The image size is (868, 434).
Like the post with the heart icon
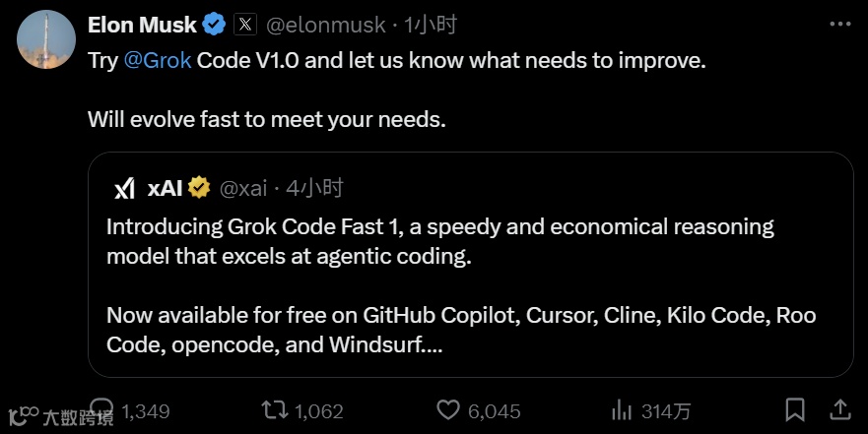448,408
